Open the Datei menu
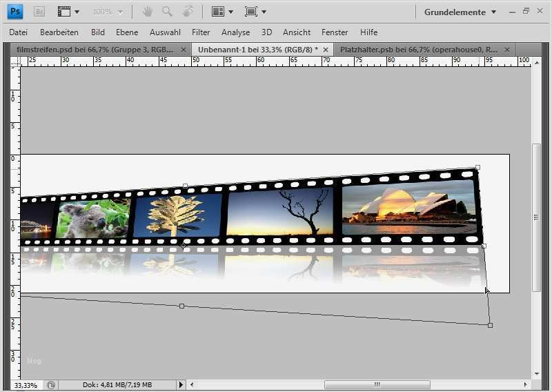Screen dimensions: 552x392 click(19, 32)
